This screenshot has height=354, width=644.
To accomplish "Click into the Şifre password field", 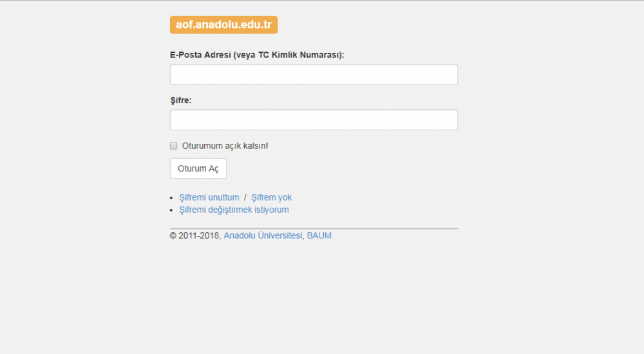I will tap(314, 120).
